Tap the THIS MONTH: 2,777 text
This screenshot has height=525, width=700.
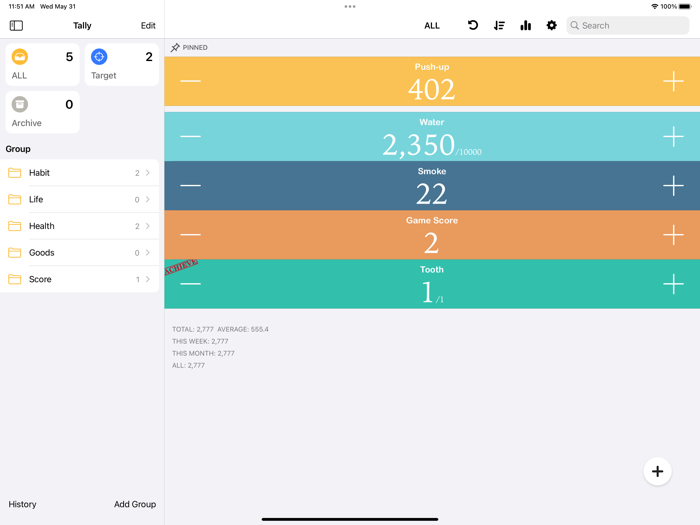pyautogui.click(x=203, y=354)
